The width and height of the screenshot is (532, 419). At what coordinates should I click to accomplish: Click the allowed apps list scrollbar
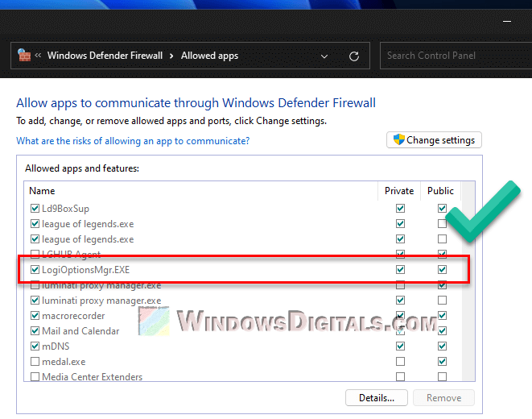pyautogui.click(x=468, y=281)
